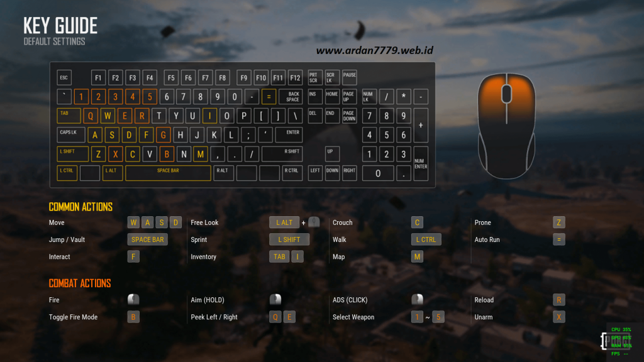
Task: Click the left mouse button icon for Fire
Action: click(133, 300)
